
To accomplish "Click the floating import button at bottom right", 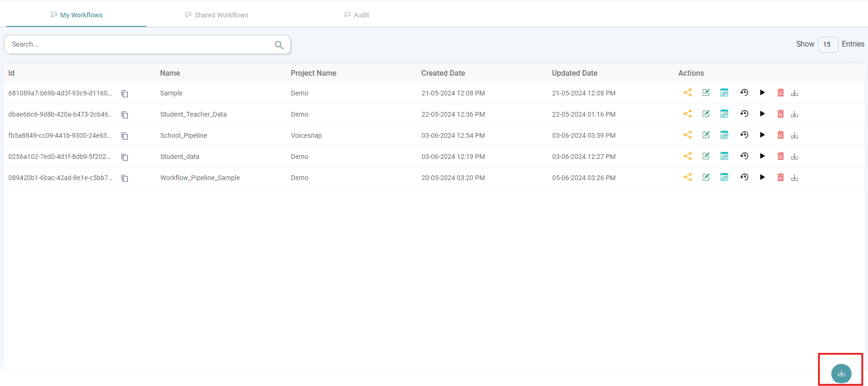I will tap(841, 373).
